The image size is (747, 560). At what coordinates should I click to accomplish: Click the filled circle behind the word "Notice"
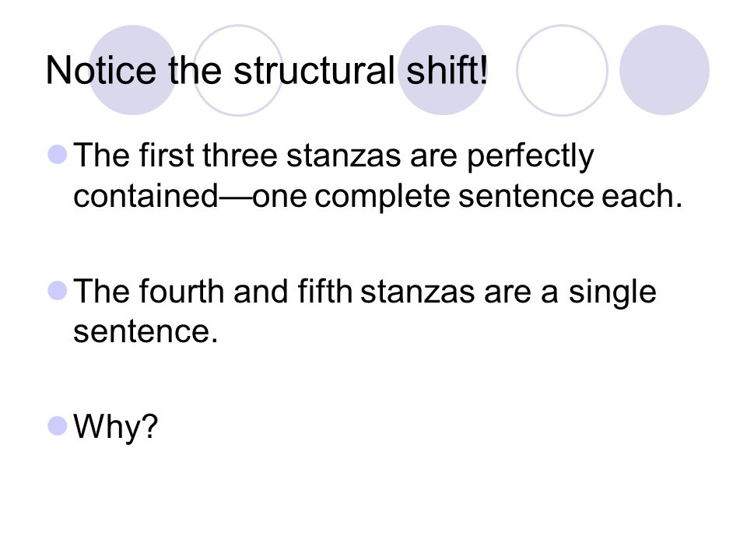pos(132,70)
